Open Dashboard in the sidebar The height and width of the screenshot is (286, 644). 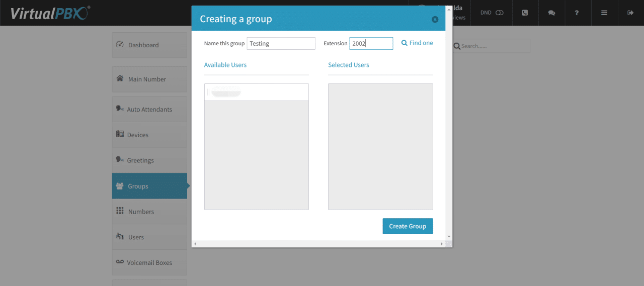tap(149, 45)
